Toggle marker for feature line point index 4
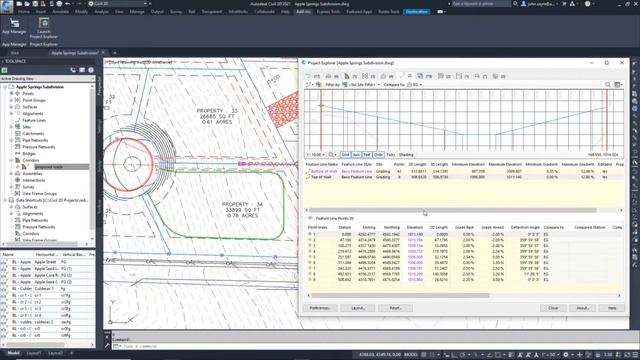640x360 pixels. 310,251
